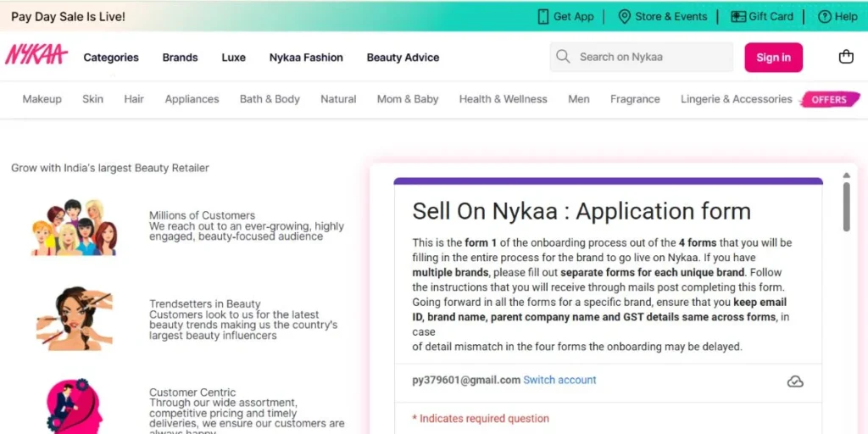Click the Pay Day Sale Is Live! banner text
Viewport: 868px width, 434px height.
pyautogui.click(x=68, y=17)
